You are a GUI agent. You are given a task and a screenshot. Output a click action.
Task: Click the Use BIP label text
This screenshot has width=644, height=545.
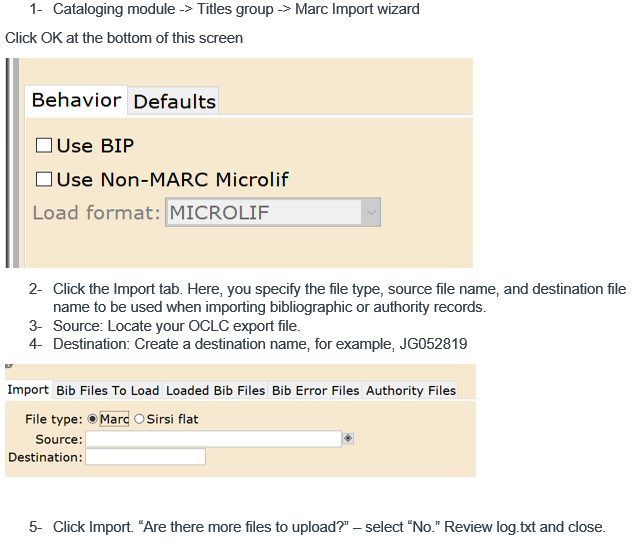tap(95, 146)
